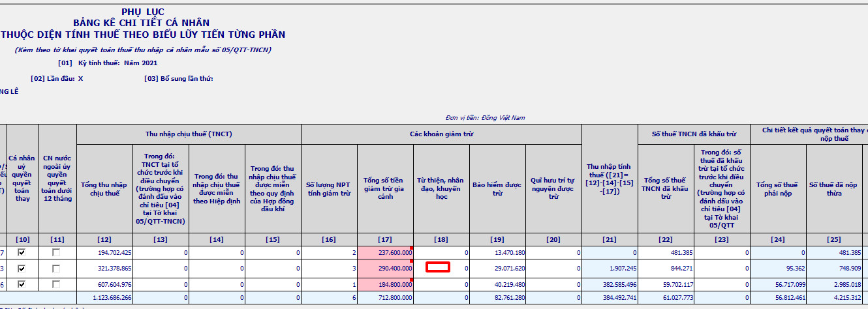Click the grand total cell 1.123.686.266
This screenshot has width=868, height=309.
tap(104, 298)
